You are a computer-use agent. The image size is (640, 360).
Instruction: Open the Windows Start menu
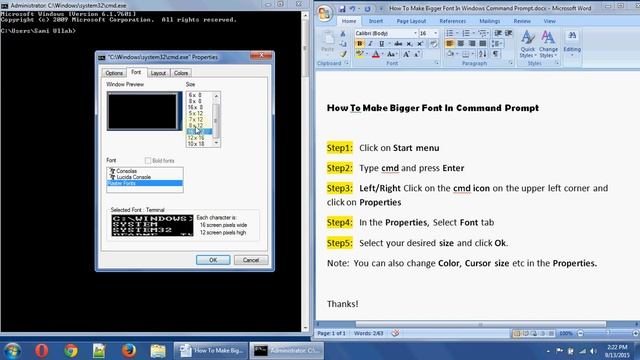tap(12, 351)
